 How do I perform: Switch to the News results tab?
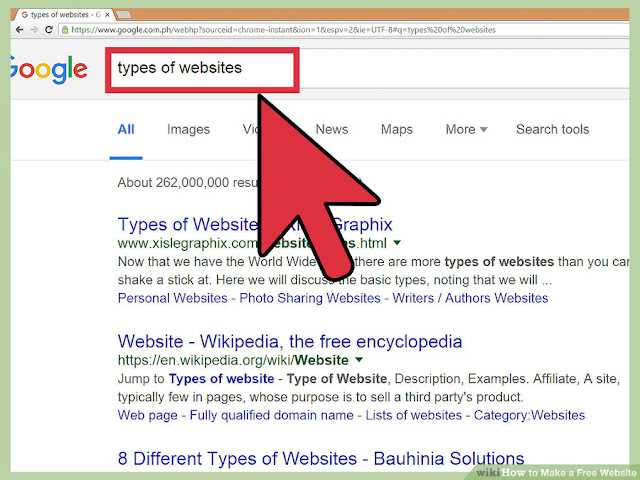point(332,129)
